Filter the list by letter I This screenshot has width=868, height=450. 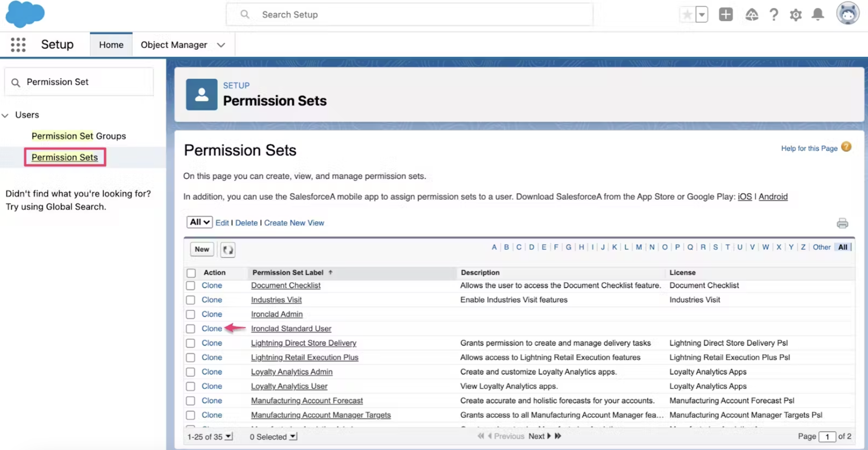click(592, 247)
